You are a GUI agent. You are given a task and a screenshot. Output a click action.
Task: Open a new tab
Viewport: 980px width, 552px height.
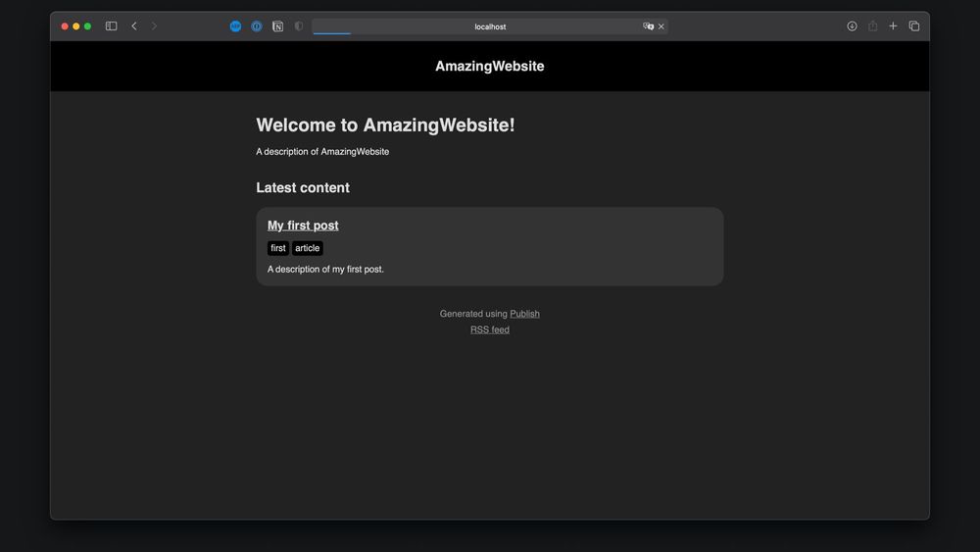click(893, 26)
